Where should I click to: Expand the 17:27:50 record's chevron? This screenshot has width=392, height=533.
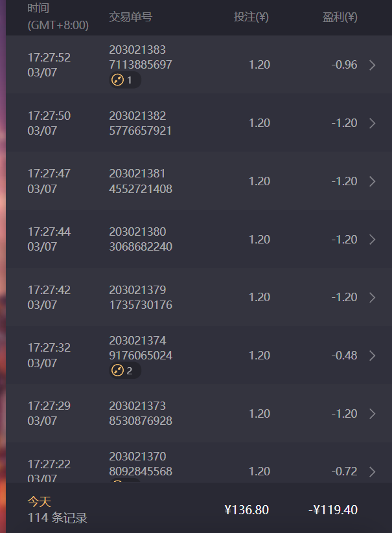click(372, 123)
